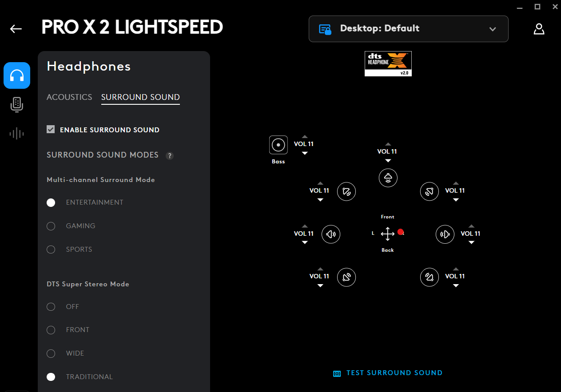Viewport: 561px width, 392px height.
Task: Click the side right speaker icon
Action: (445, 234)
